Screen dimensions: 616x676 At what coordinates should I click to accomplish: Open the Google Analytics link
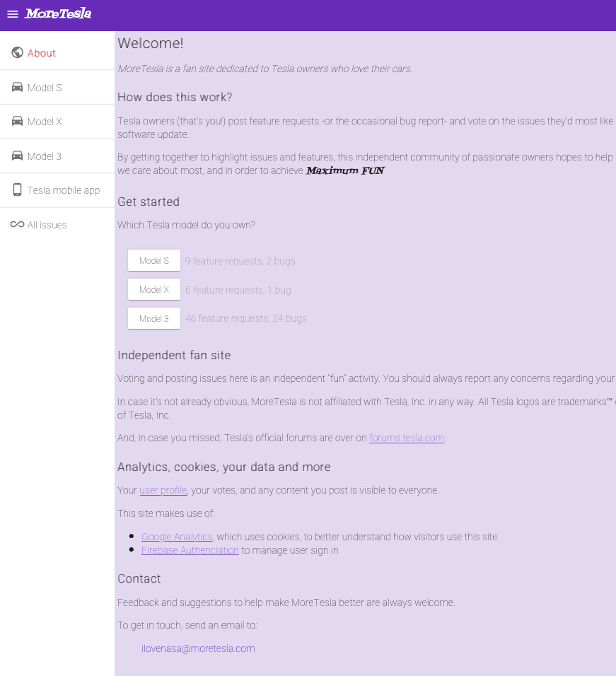tap(177, 537)
